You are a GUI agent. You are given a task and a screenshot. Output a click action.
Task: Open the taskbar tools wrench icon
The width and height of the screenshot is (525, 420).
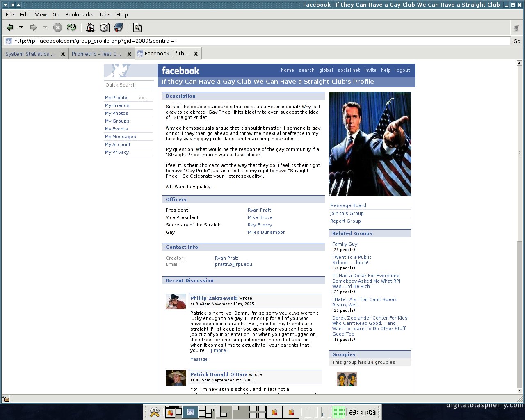tap(155, 412)
